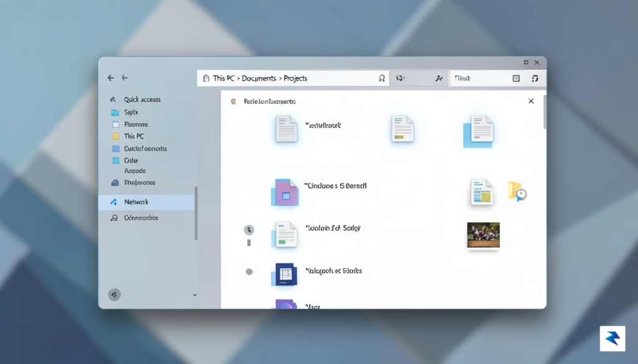Select the partly visible purple icon in the bottom row
The width and height of the screenshot is (638, 364).
(x=285, y=304)
